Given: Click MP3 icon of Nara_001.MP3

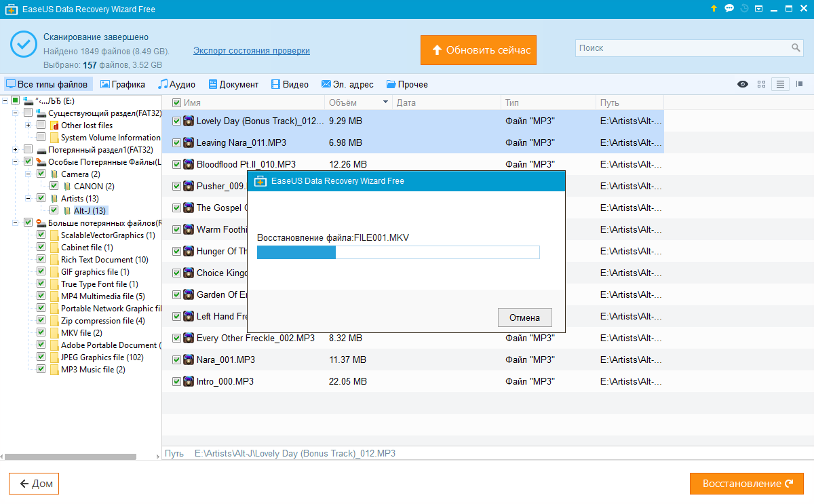Looking at the screenshot, I should click(189, 360).
